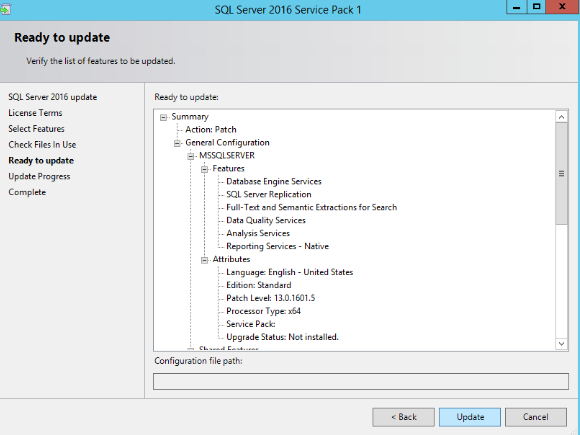Select Data Quality Services entry
580x435 pixels.
point(266,220)
